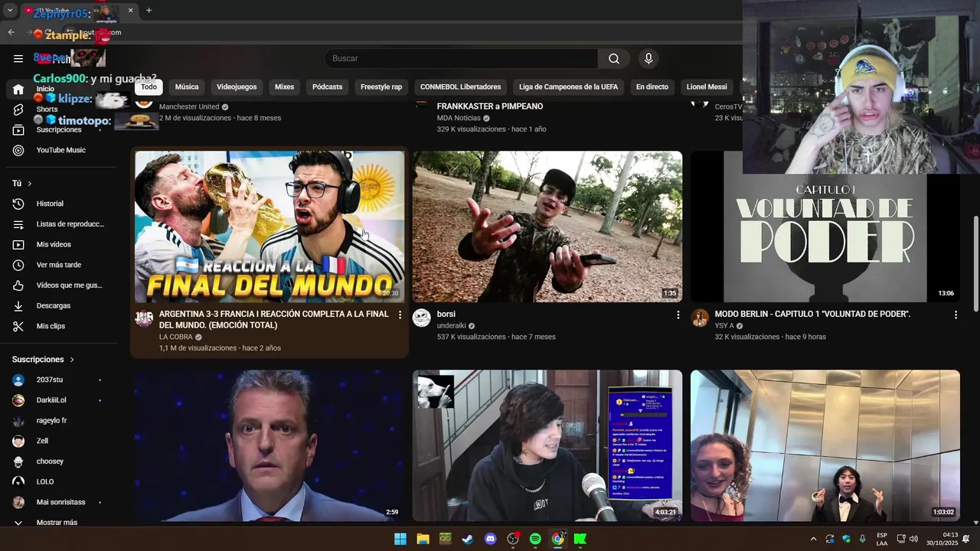
Task: Select the Lionel Messi filter chip
Action: [x=707, y=86]
